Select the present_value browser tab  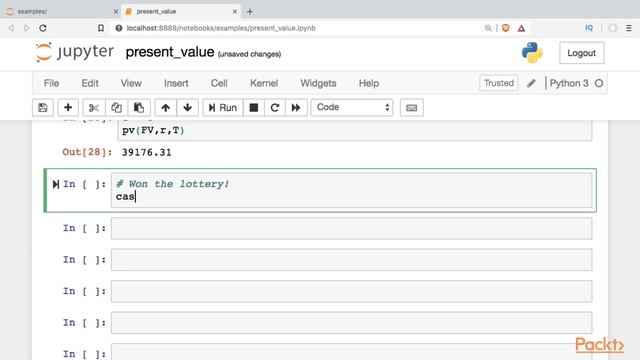pyautogui.click(x=180, y=11)
